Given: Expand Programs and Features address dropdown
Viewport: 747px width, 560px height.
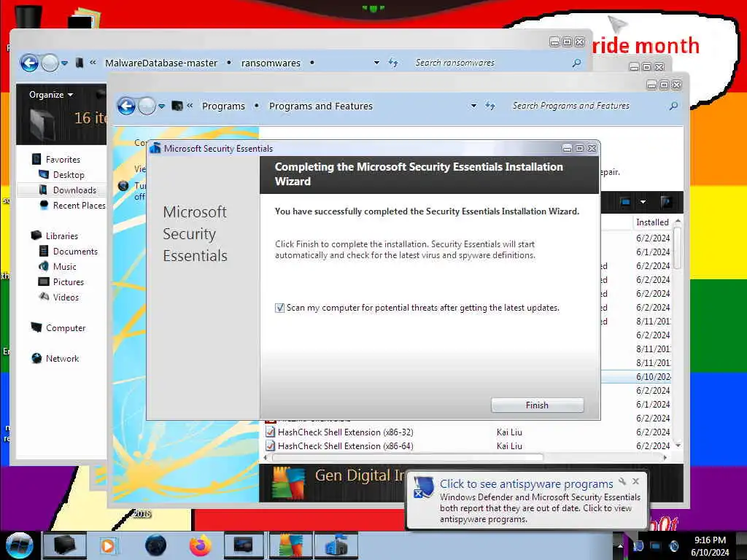Looking at the screenshot, I should (x=473, y=106).
